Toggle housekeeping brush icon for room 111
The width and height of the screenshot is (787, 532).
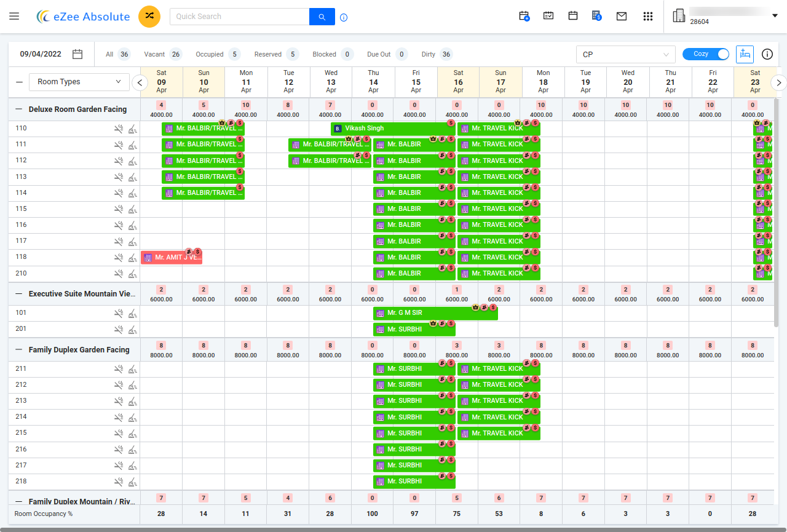pyautogui.click(x=132, y=145)
